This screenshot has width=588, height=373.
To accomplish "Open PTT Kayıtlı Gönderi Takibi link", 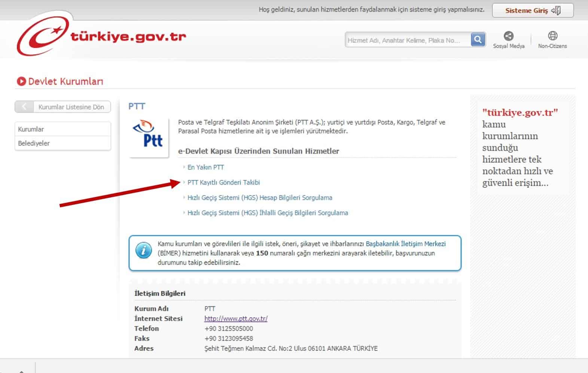I will pyautogui.click(x=223, y=183).
